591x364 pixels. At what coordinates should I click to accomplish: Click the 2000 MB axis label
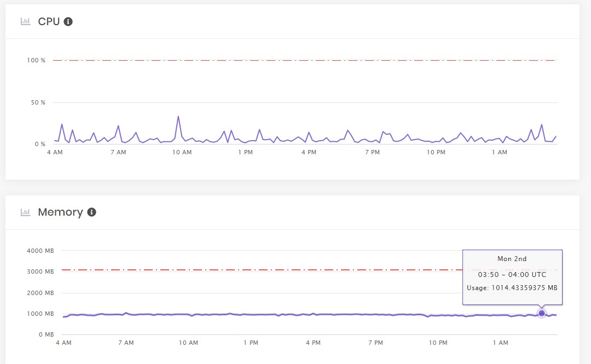(x=40, y=293)
